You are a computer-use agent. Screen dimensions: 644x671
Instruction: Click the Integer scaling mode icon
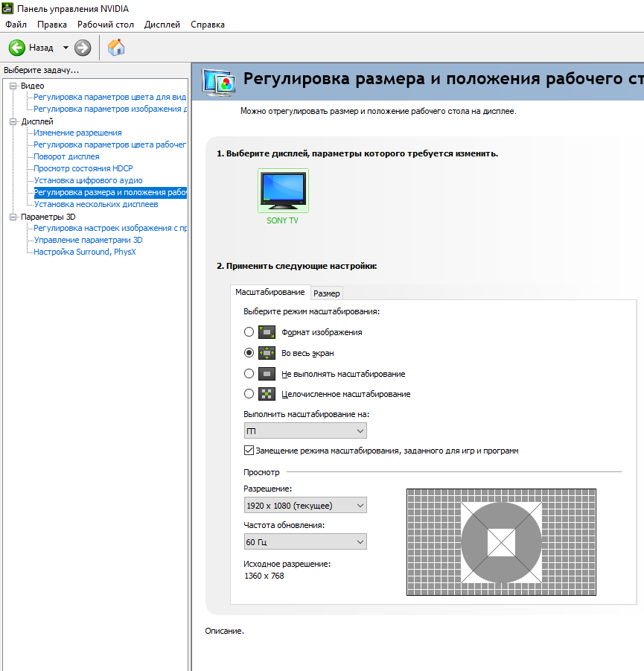click(267, 394)
